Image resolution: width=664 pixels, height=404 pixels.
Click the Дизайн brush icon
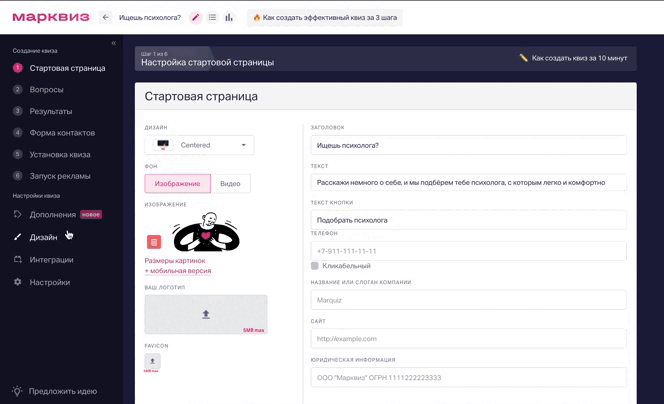[17, 237]
